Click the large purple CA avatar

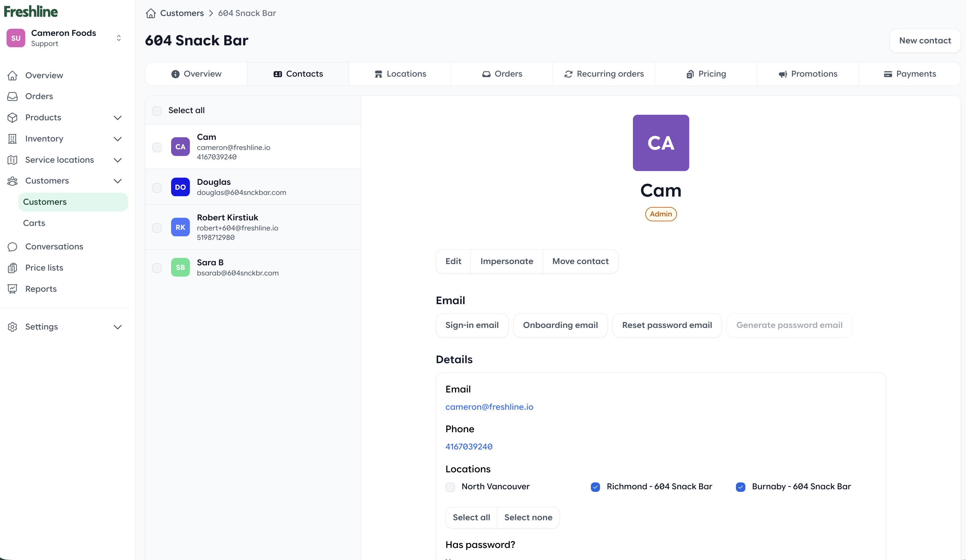click(x=661, y=143)
